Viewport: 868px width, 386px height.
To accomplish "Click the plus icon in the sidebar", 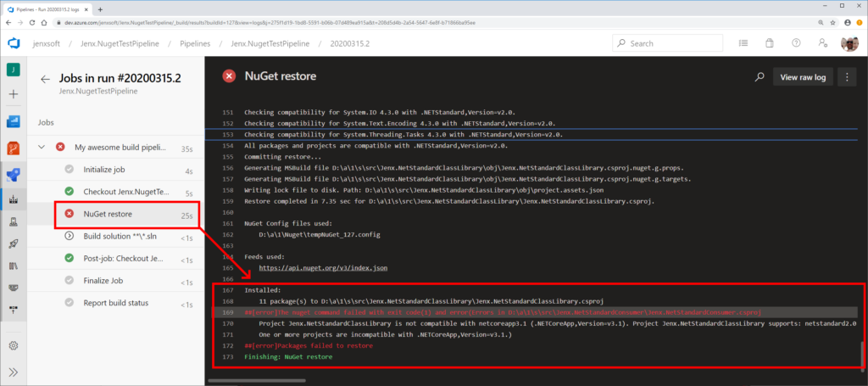I will click(14, 94).
